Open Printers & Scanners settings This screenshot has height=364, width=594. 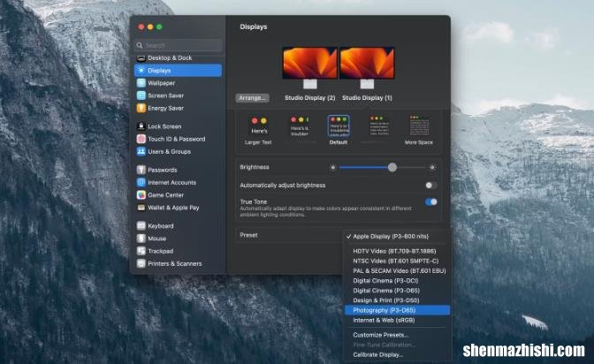click(x=174, y=263)
